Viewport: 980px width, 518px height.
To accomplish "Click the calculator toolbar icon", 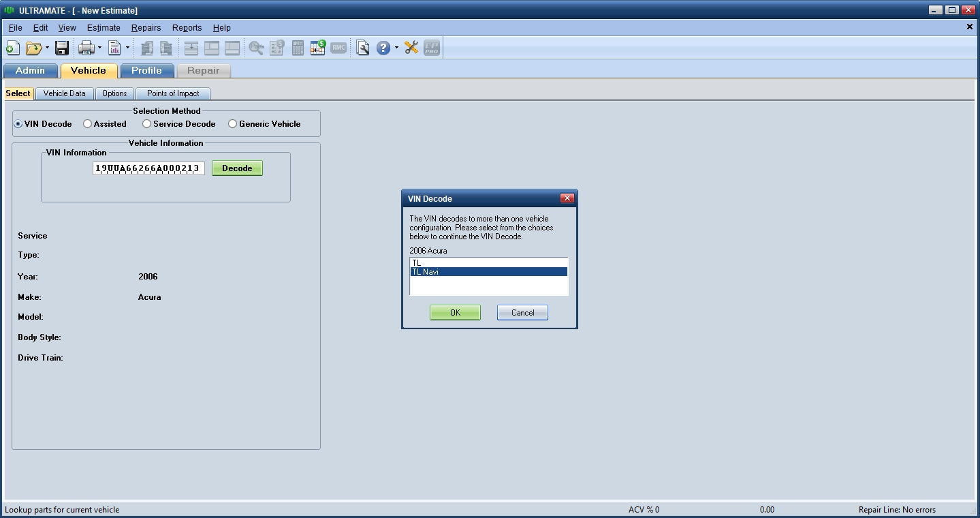I will click(x=298, y=48).
